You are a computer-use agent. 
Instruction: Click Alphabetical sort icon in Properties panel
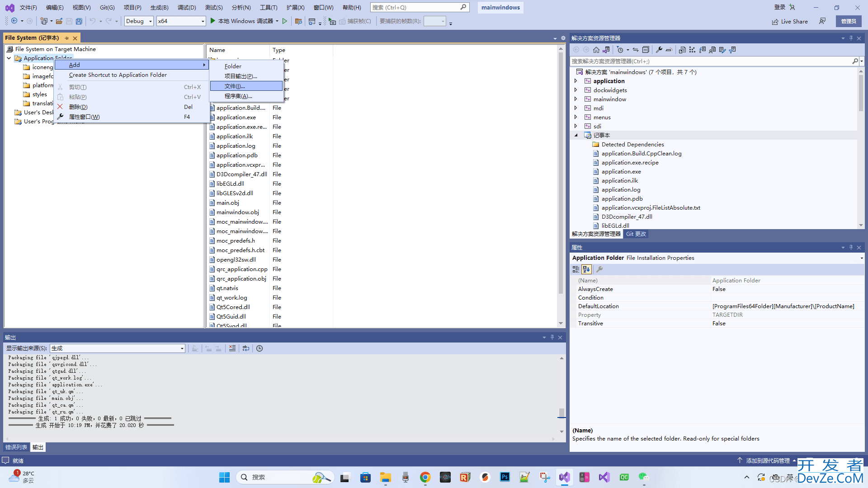[586, 269]
